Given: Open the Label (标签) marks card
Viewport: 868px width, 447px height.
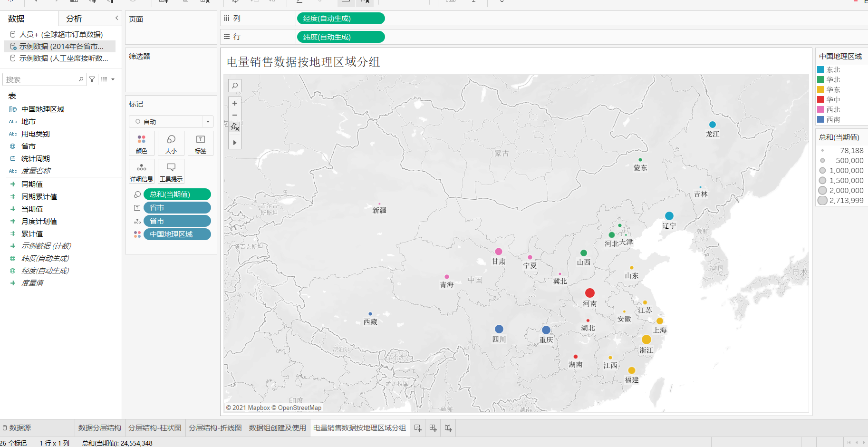Looking at the screenshot, I should [201, 144].
